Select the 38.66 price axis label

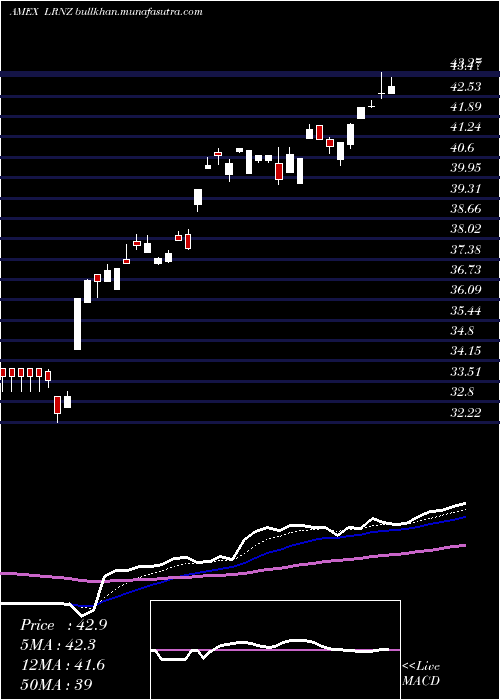click(466, 209)
